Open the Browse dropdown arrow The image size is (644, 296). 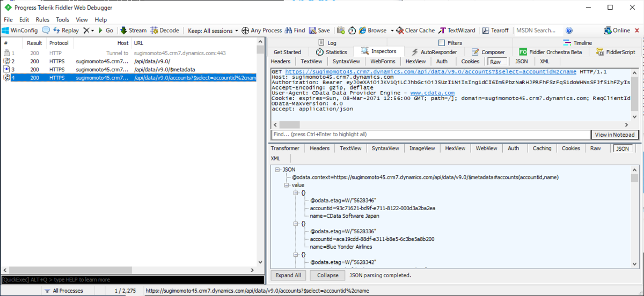tap(392, 31)
